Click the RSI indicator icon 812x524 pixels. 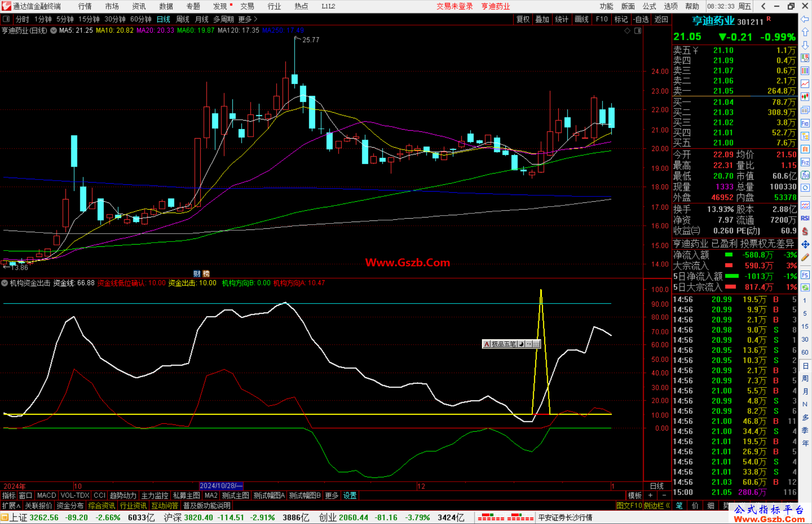805,218
